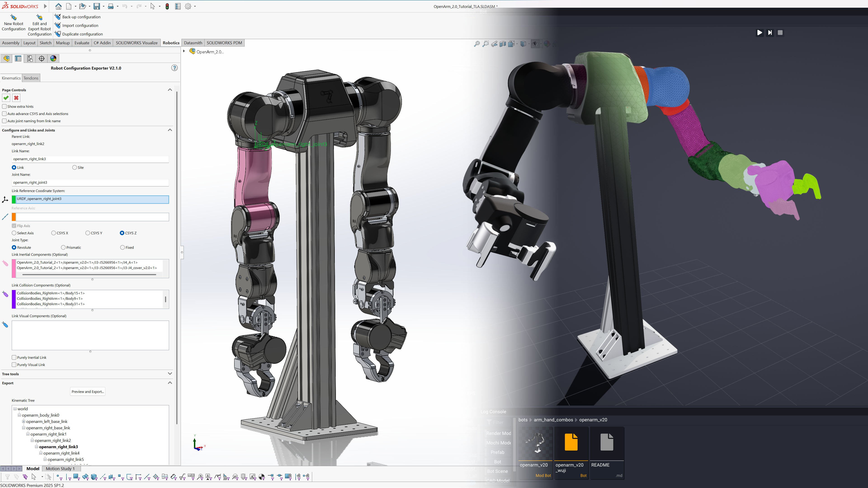The width and height of the screenshot is (868, 488).
Task: Open the Robot Exporter help icon
Action: coord(174,68)
